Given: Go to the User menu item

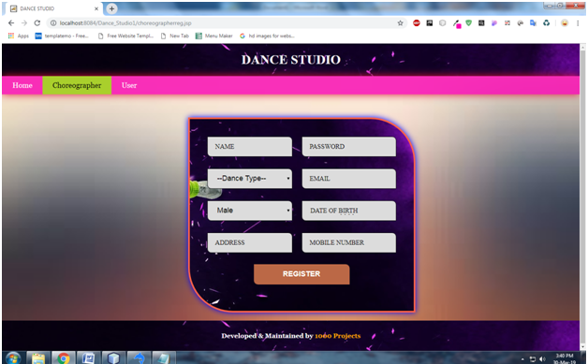Looking at the screenshot, I should point(129,85).
